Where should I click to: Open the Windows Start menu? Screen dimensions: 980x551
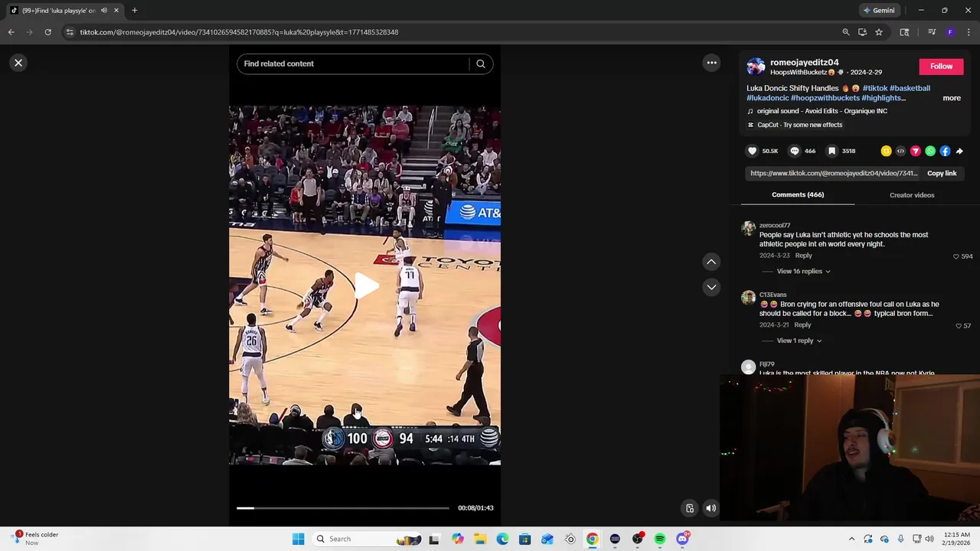point(298,539)
